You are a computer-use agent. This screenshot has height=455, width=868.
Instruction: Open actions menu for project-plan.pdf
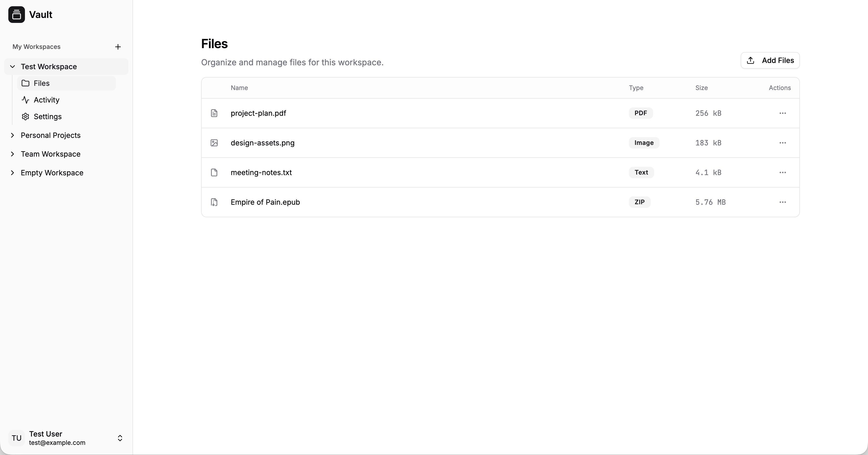pos(782,113)
